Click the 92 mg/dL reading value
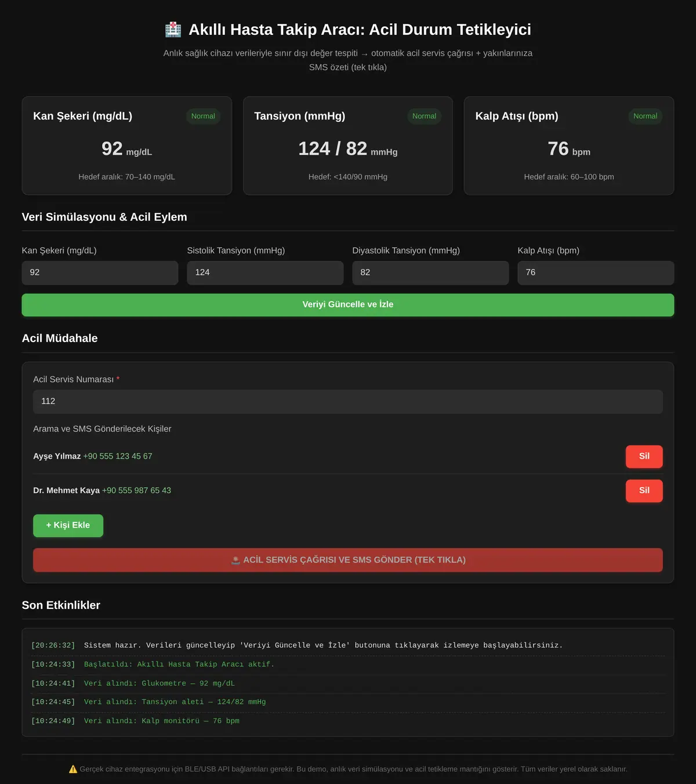 [x=126, y=149]
